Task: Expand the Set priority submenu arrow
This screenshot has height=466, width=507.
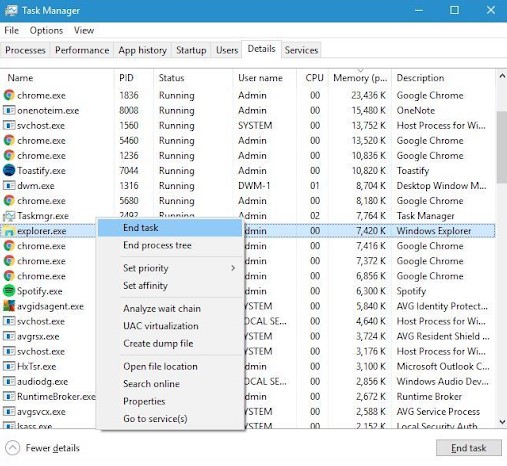Action: coord(233,268)
